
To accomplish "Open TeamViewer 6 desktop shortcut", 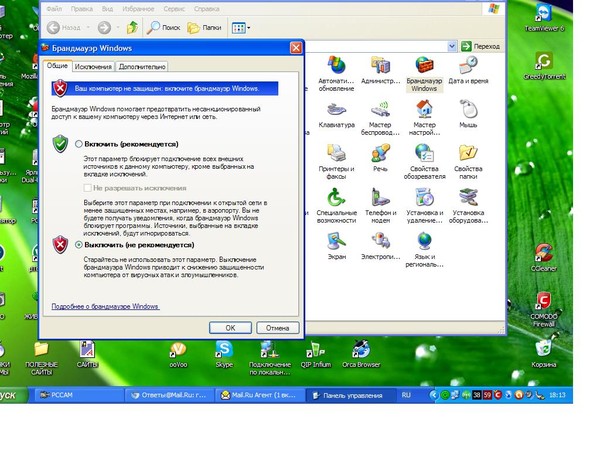I will pyautogui.click(x=544, y=18).
